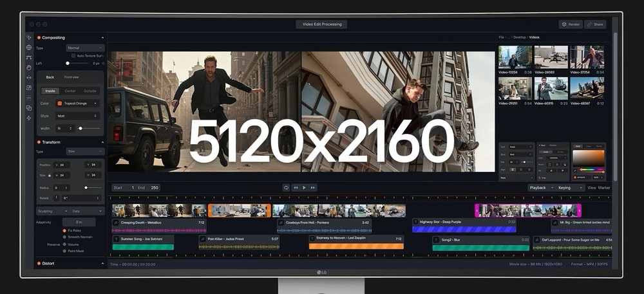Choose the Inside stroke position

50,91
